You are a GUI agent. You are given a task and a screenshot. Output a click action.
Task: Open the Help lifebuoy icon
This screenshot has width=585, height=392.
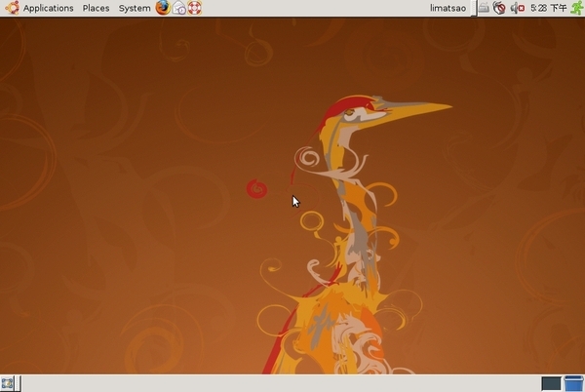tap(195, 8)
